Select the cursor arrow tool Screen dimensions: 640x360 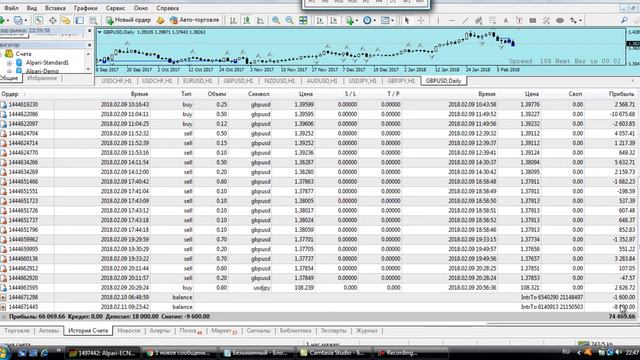pos(407,20)
